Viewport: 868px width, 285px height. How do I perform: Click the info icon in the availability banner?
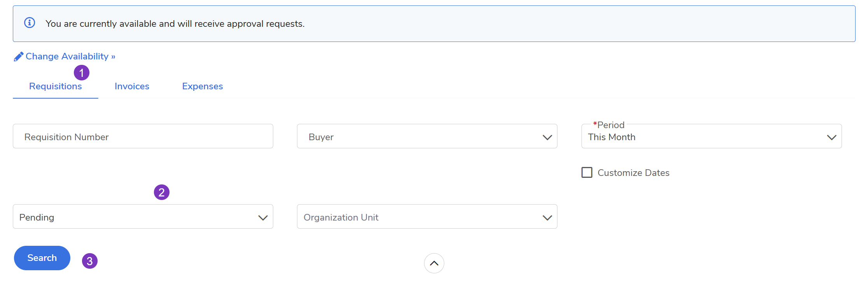point(30,23)
